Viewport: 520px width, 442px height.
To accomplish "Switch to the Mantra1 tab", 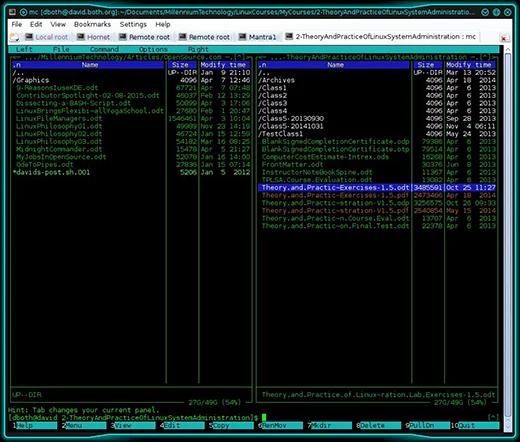I will 257,37.
